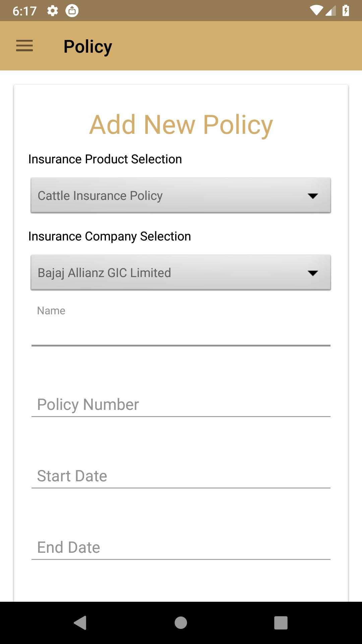362x644 pixels.
Task: Tap the Policy title in header
Action: (88, 47)
